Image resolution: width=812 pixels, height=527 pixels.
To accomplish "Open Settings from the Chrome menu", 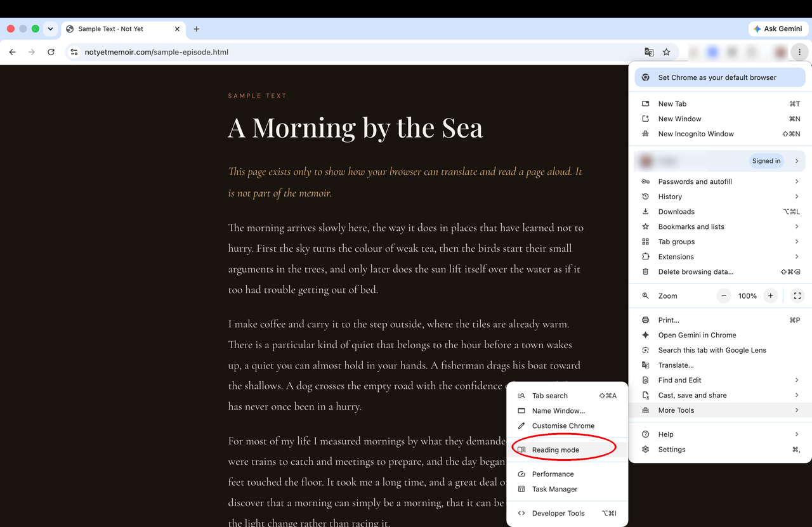I will click(x=720, y=450).
